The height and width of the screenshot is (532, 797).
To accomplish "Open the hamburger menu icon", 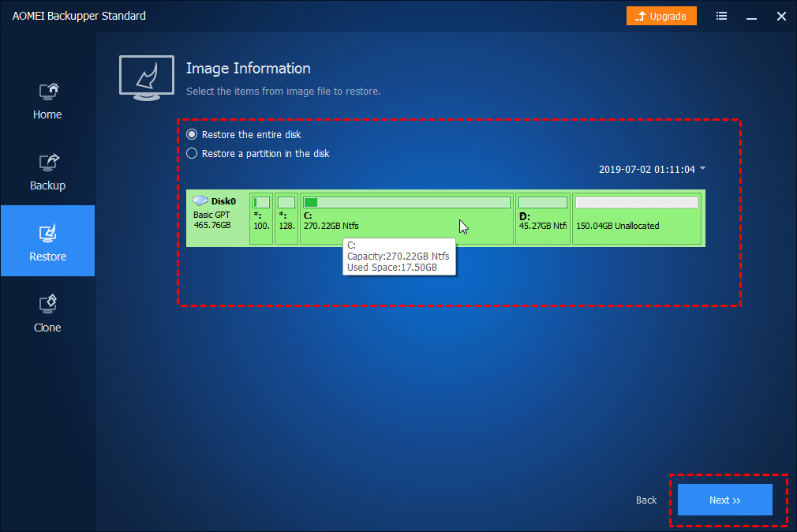I will click(721, 17).
